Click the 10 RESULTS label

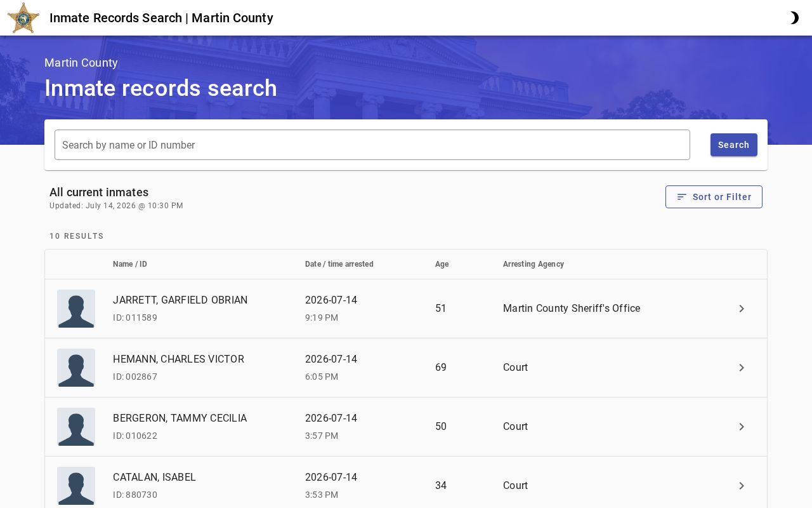77,236
